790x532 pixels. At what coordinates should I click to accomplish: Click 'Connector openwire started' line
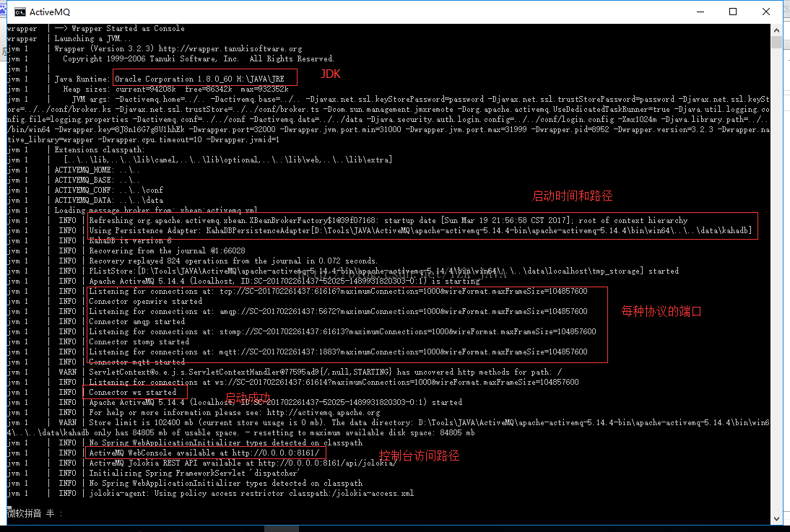coord(146,301)
